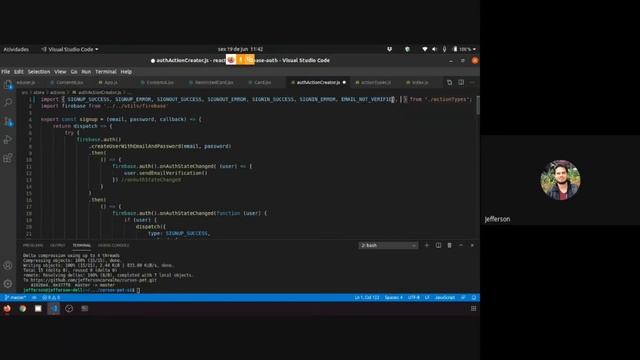Maximize the terminal panel size
Viewport: 640px width, 360px height.
click(x=461, y=245)
